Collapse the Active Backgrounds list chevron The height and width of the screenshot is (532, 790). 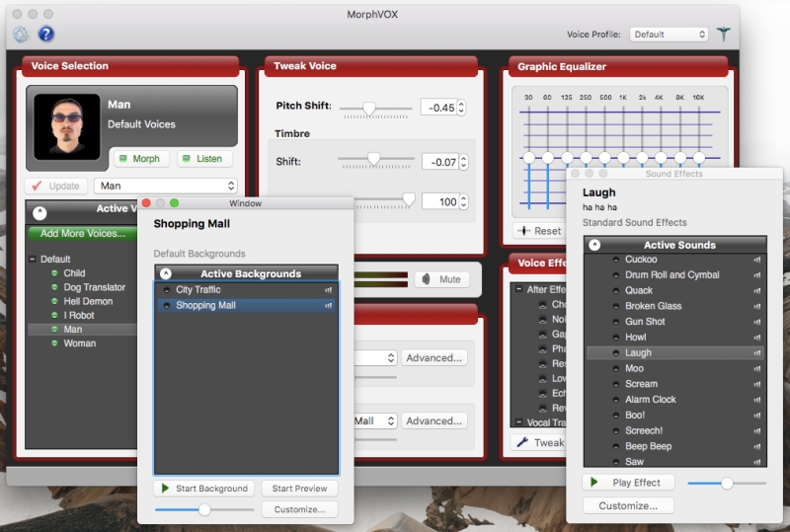[165, 273]
